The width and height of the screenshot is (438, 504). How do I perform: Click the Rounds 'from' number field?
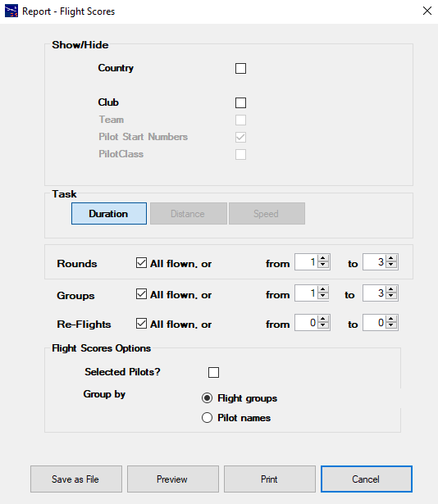[x=306, y=262]
